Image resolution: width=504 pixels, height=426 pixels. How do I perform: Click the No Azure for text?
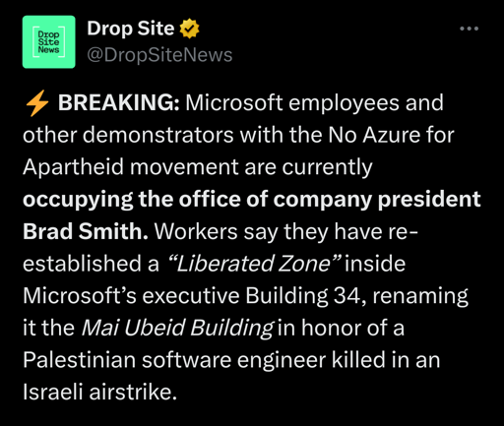tap(391, 135)
